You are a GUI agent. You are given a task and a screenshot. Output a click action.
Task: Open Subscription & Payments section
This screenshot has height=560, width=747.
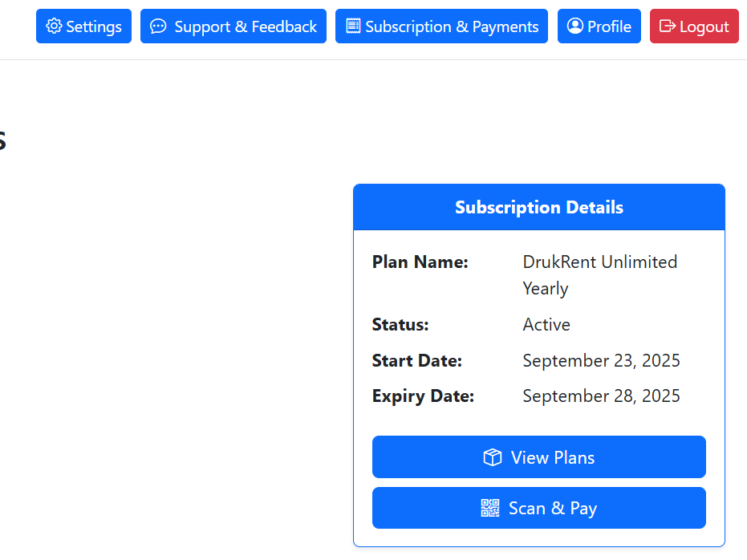tap(441, 26)
